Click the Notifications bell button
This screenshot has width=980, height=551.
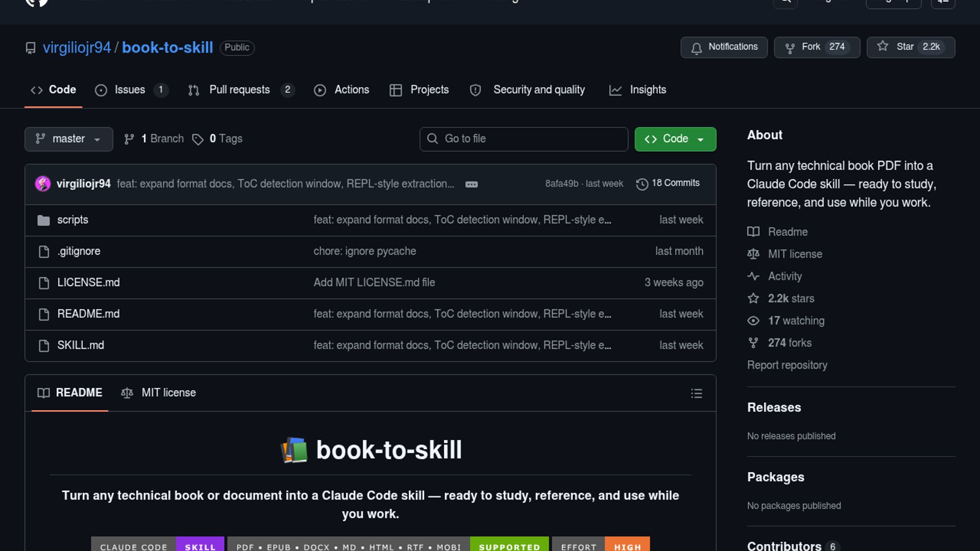pyautogui.click(x=724, y=47)
